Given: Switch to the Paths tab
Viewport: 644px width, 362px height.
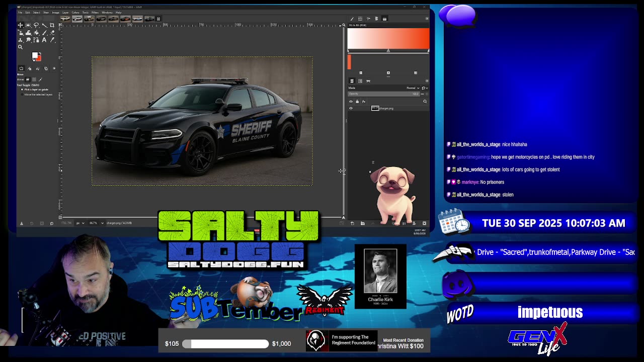Looking at the screenshot, I should point(368,81).
